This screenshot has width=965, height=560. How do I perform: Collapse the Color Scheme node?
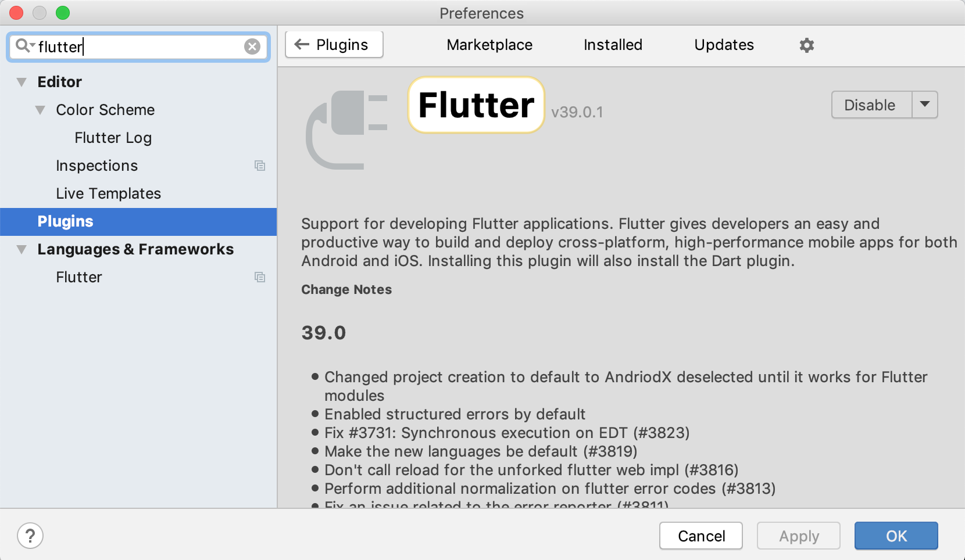tap(40, 110)
